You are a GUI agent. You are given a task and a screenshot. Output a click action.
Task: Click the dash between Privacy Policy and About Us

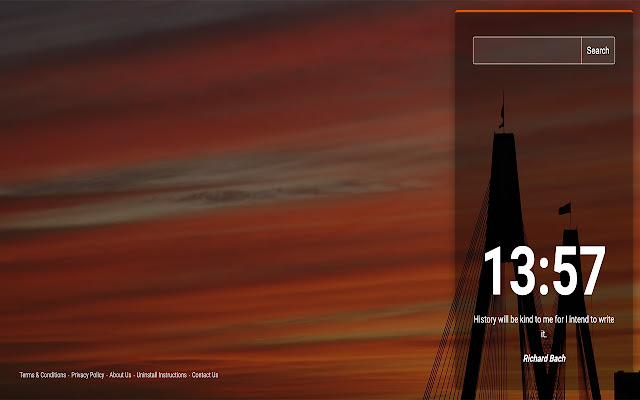[x=107, y=375]
